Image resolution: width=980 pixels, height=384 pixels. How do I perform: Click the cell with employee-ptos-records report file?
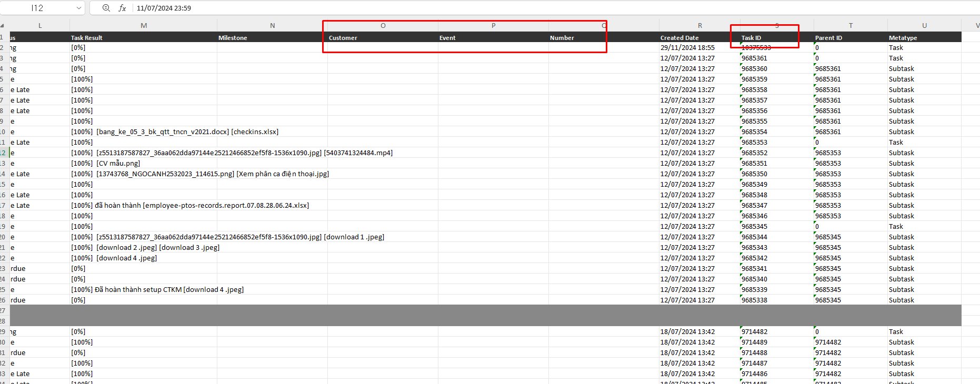coord(144,205)
